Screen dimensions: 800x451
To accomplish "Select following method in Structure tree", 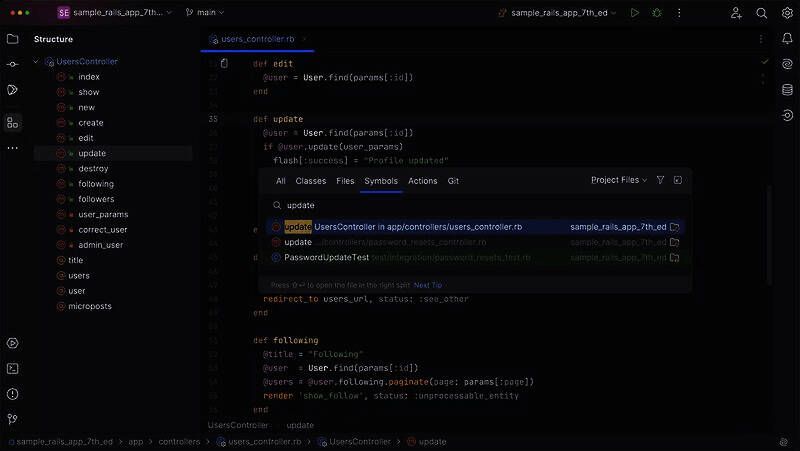I will coord(96,184).
